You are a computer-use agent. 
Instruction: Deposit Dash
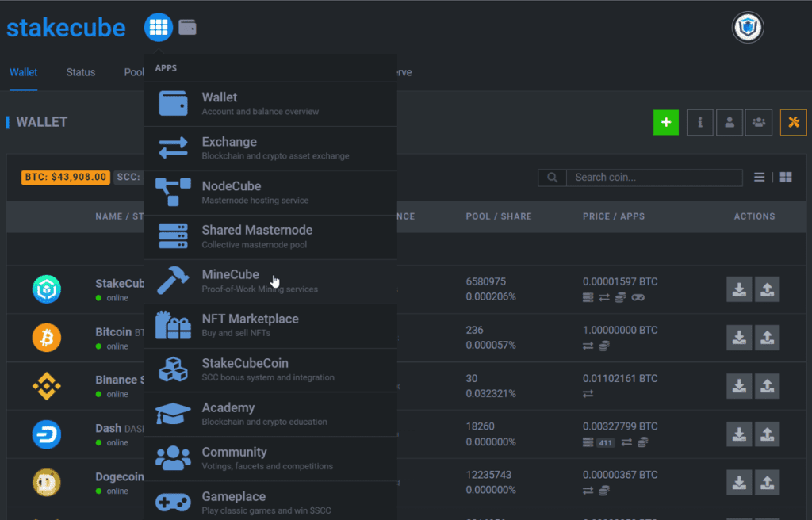click(x=739, y=434)
